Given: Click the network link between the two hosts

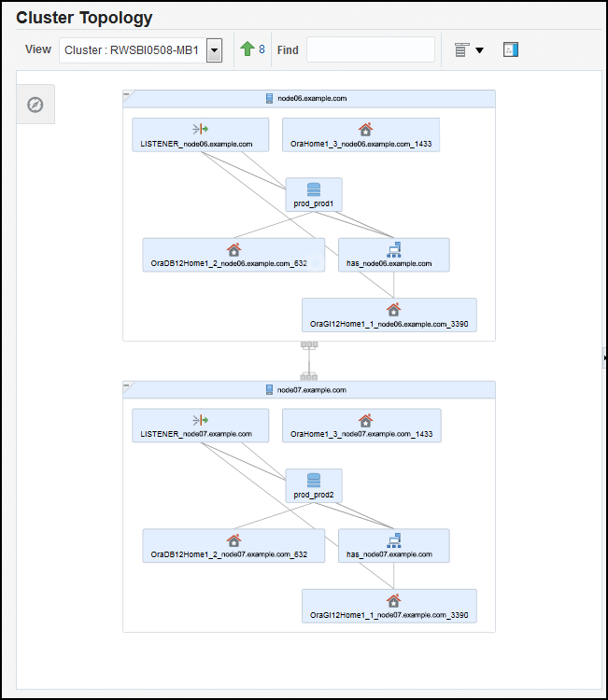Looking at the screenshot, I should [x=308, y=360].
